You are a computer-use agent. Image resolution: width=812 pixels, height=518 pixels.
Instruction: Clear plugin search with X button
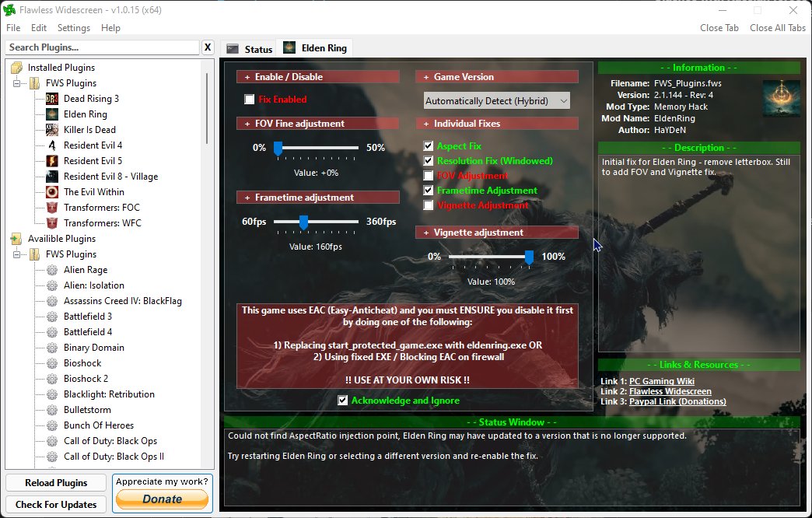(x=207, y=47)
